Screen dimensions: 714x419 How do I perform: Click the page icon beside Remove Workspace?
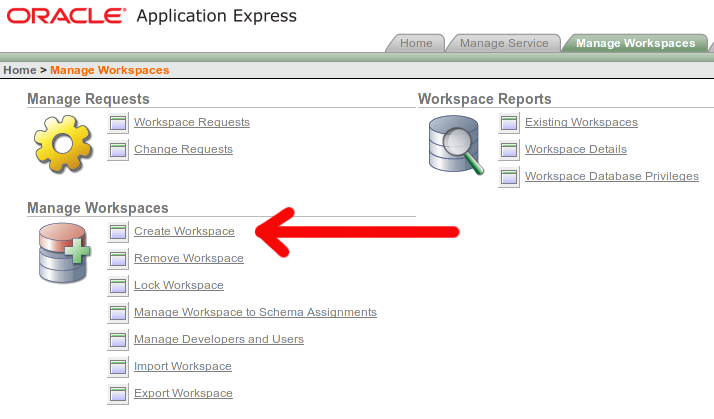pyautogui.click(x=118, y=259)
